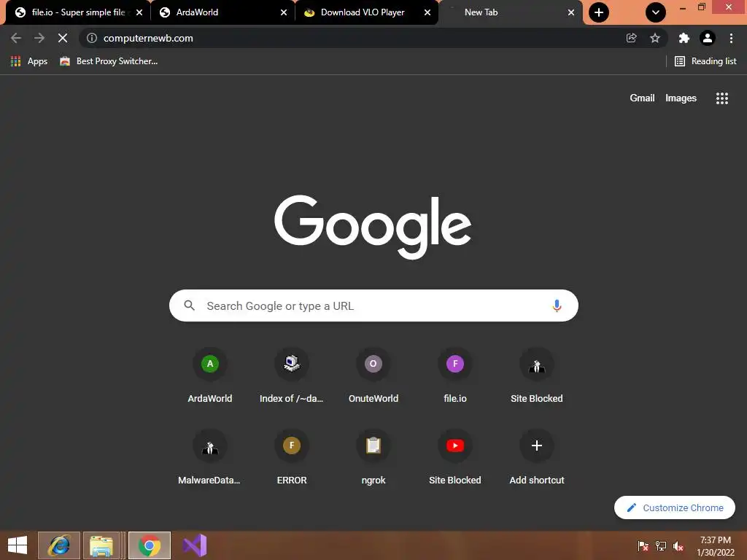Screen dimensions: 747x560
Task: Open the top-row Site Blocked shortcut
Action: coord(536,376)
